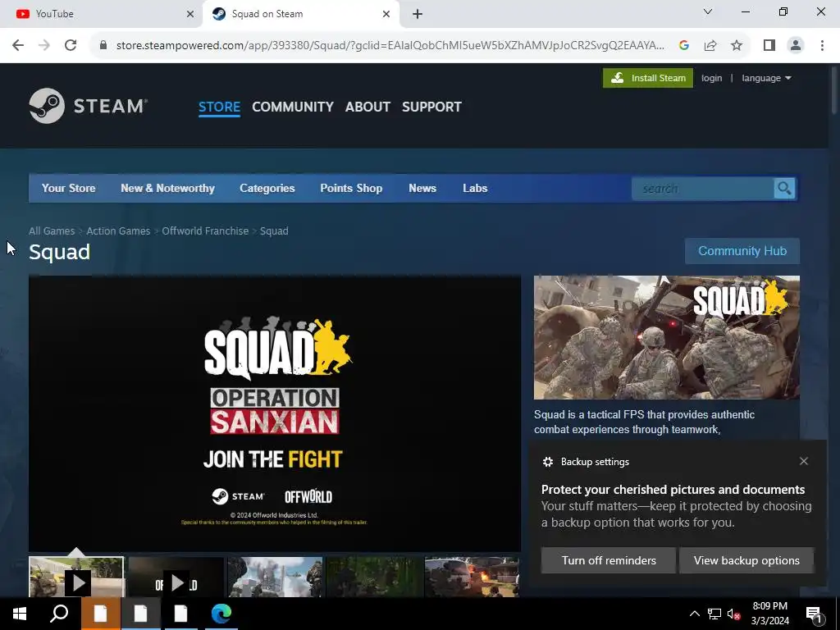Open the STORE menu
Image resolution: width=840 pixels, height=630 pixels.
219,107
